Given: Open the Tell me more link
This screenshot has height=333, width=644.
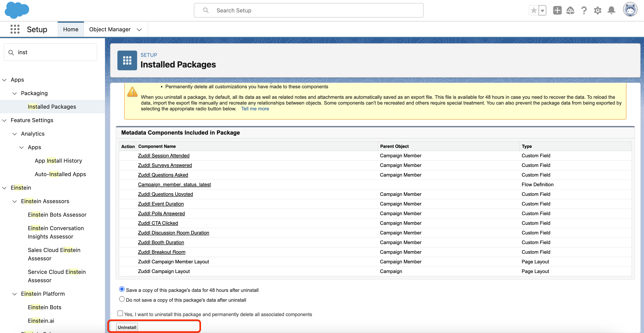Looking at the screenshot, I should (x=255, y=109).
